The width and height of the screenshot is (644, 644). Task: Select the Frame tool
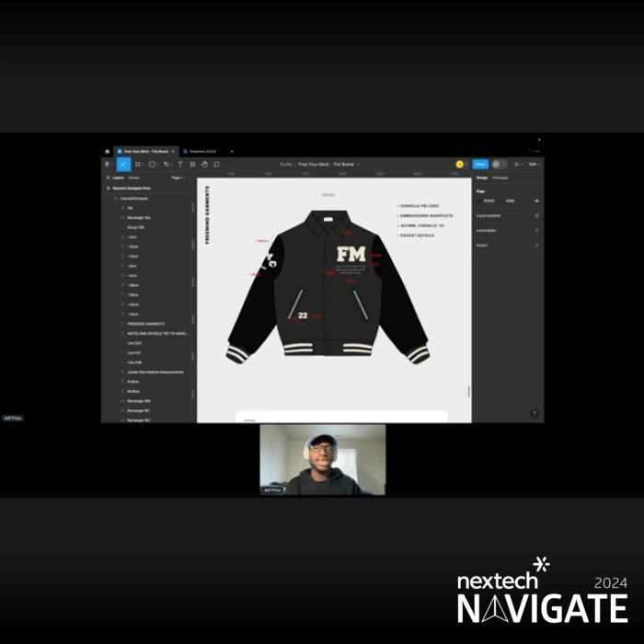[x=138, y=165]
